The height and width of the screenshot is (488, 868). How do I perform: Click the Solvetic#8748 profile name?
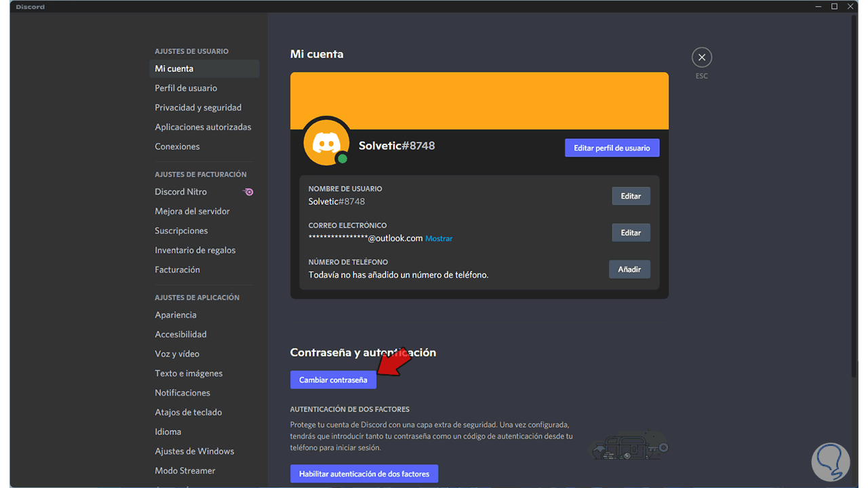click(x=397, y=146)
